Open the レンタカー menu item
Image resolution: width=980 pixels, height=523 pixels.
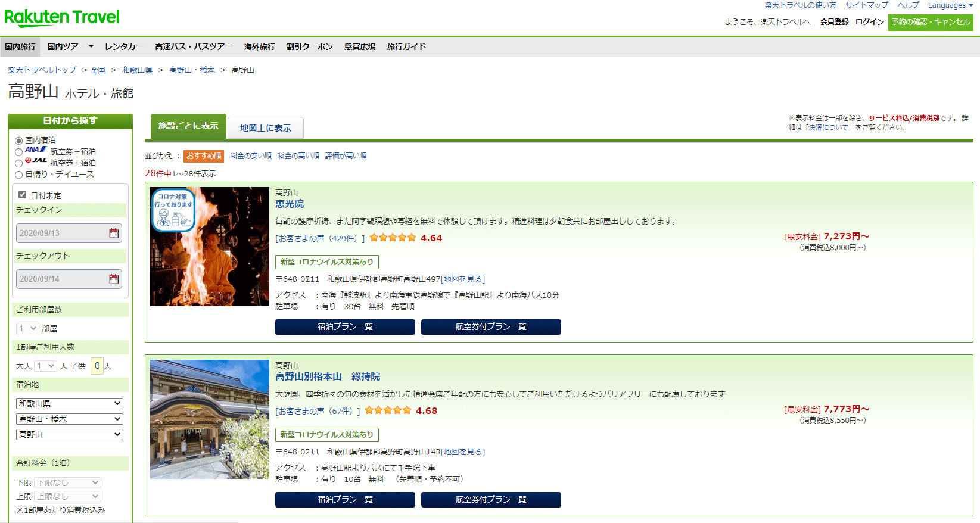click(x=124, y=46)
